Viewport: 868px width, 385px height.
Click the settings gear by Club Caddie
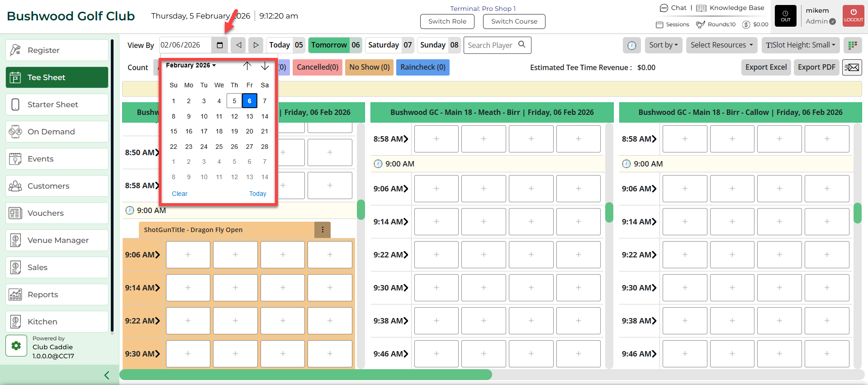pyautogui.click(x=16, y=346)
